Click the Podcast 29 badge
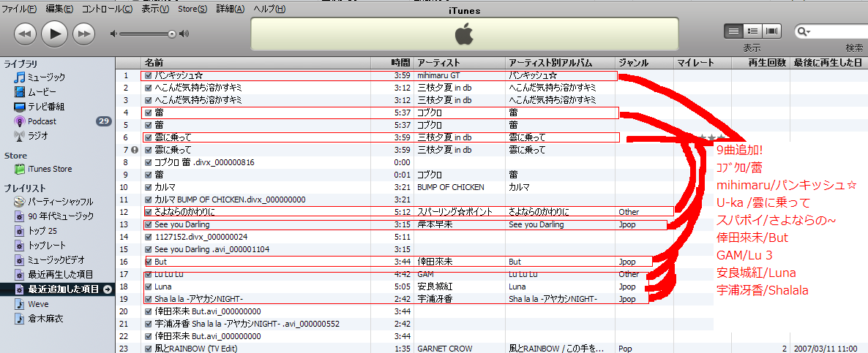 click(103, 121)
